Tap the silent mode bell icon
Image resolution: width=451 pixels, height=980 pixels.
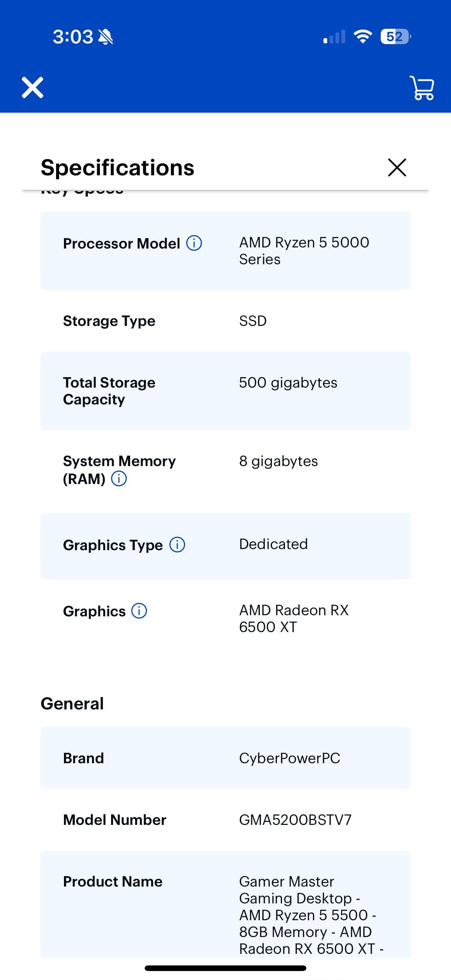coord(105,37)
